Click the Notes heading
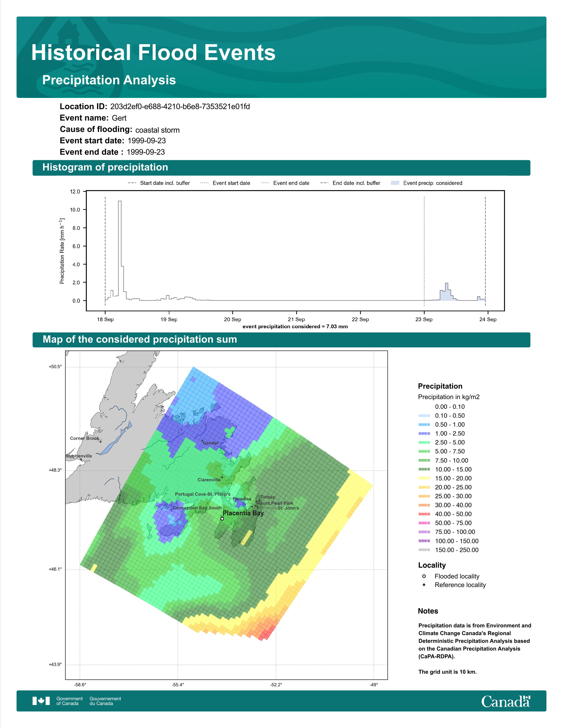The width and height of the screenshot is (563, 728). click(x=428, y=611)
